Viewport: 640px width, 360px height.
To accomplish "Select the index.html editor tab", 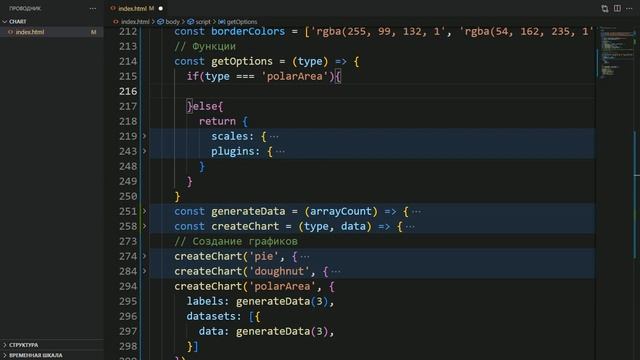I will click(x=136, y=8).
